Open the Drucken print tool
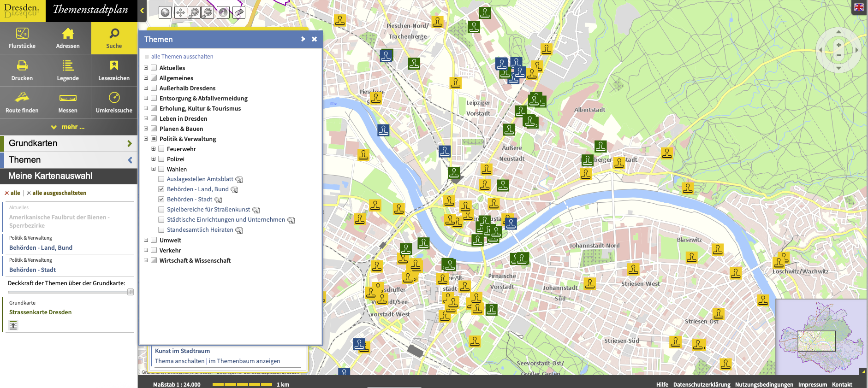Image resolution: width=868 pixels, height=388 pixels. pos(22,71)
